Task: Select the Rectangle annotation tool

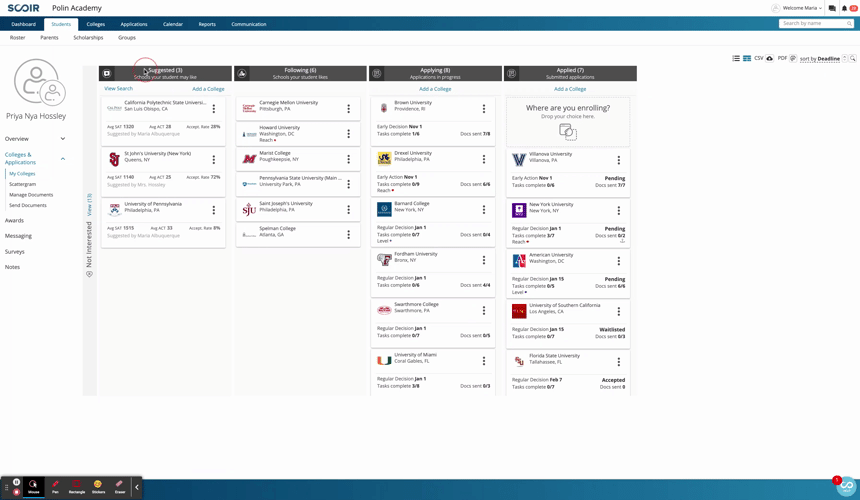Action: pyautogui.click(x=77, y=486)
